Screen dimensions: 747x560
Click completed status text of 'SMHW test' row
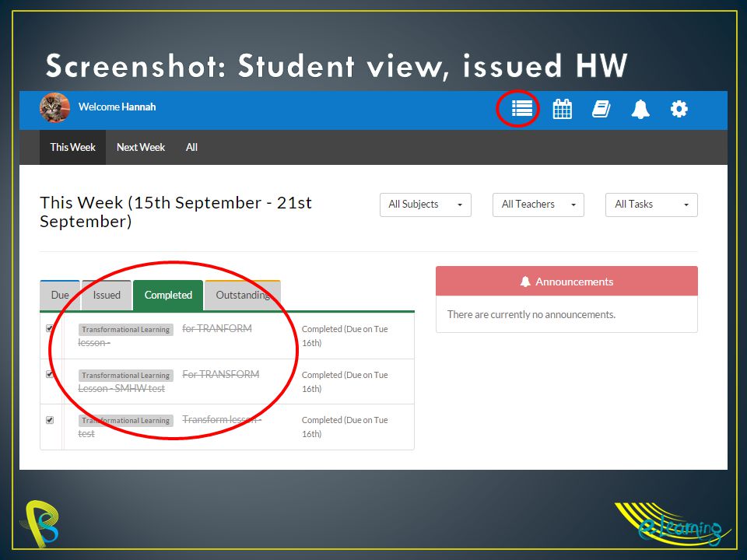click(345, 381)
